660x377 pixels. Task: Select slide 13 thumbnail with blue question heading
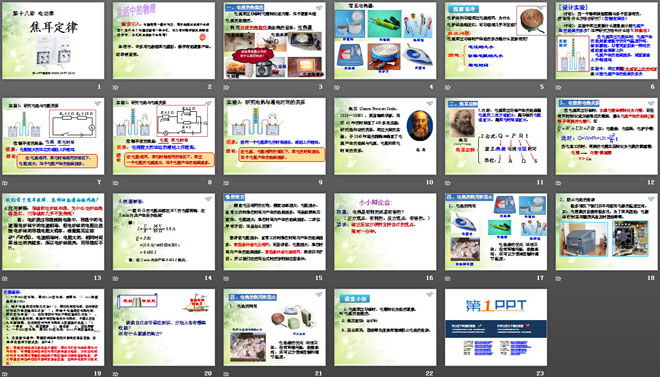point(53,231)
